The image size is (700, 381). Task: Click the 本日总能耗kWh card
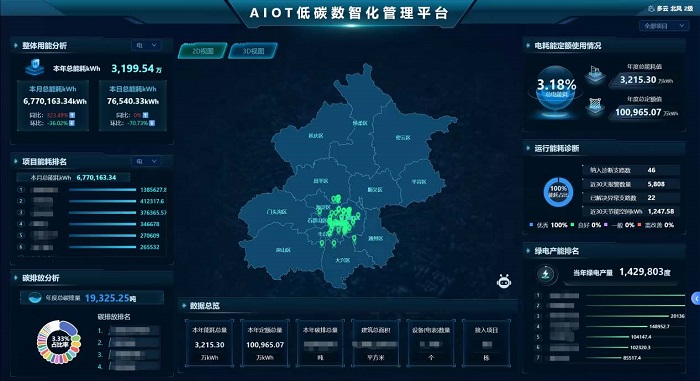[133, 105]
